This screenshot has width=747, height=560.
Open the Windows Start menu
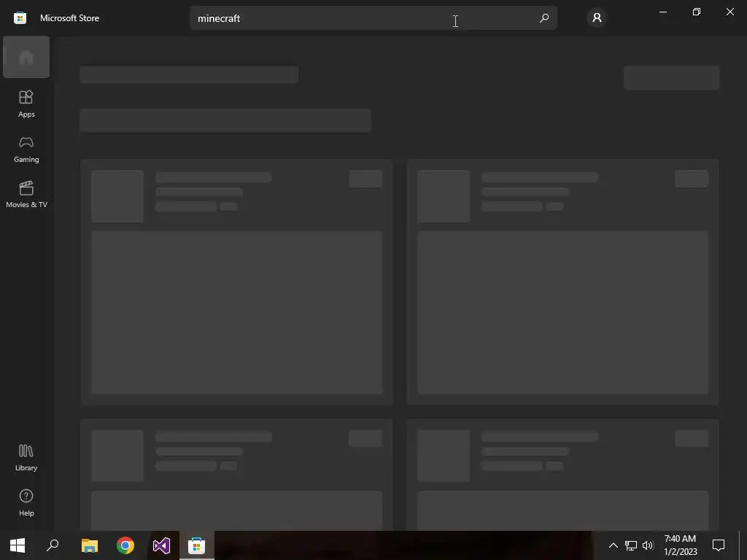click(18, 545)
